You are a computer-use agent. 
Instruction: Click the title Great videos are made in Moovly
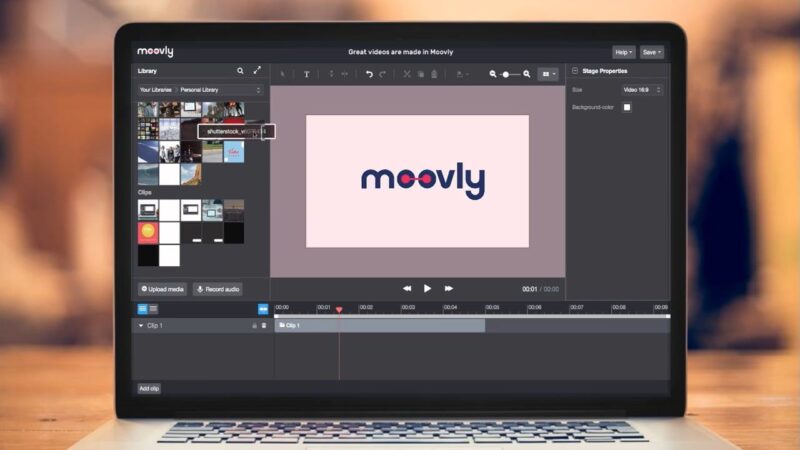401,52
